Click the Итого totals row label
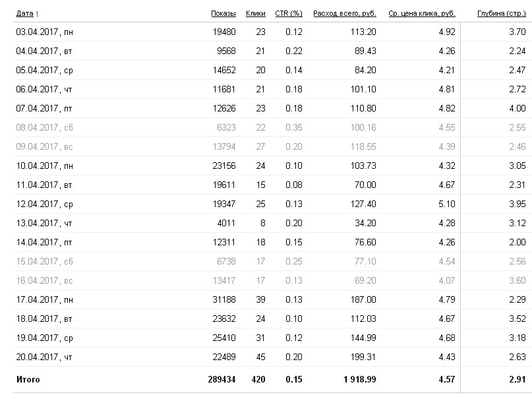The width and height of the screenshot is (532, 399). (28, 379)
